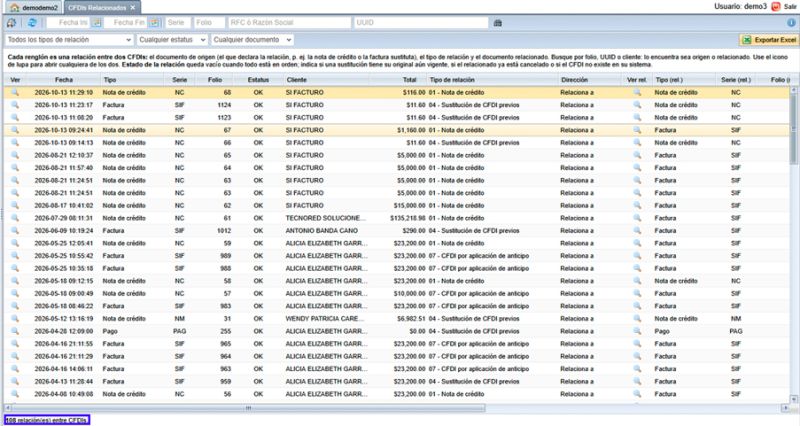Click the UUID search field

point(421,23)
